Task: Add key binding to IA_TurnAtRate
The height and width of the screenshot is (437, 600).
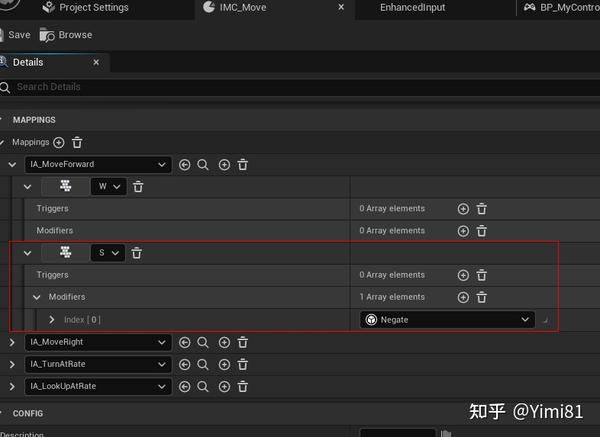Action: [x=224, y=365]
